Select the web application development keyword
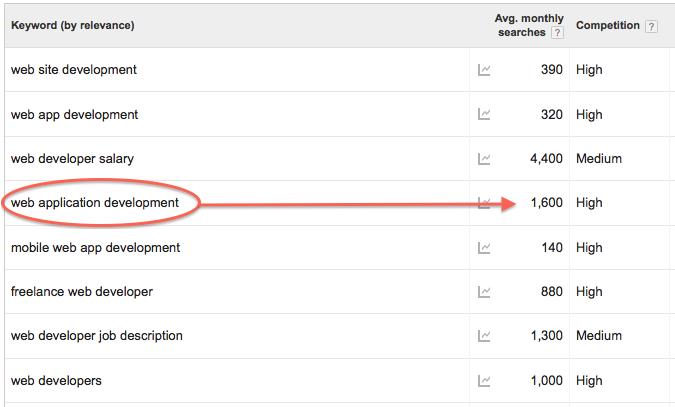 point(95,202)
